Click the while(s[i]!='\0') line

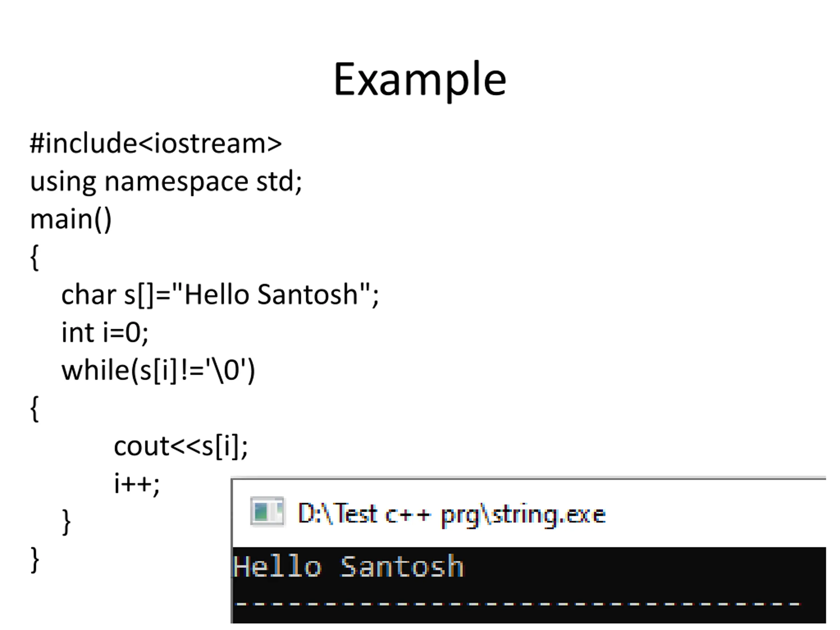point(158,371)
